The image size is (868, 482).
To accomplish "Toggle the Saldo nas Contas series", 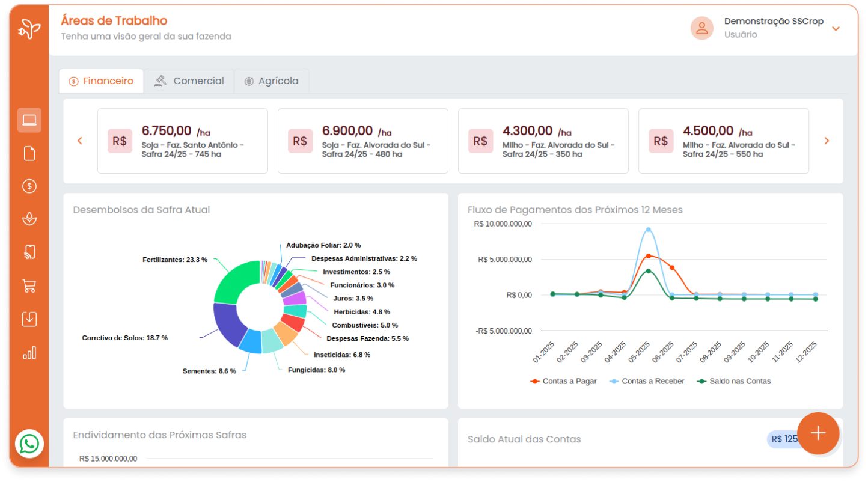I will tap(735, 380).
